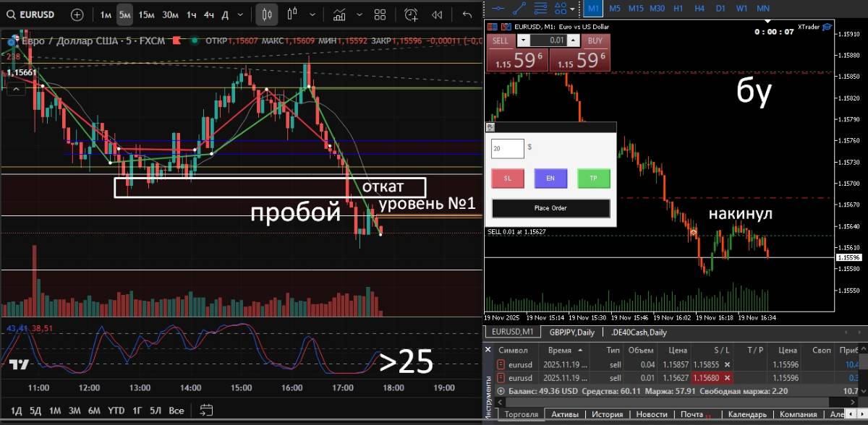Click the red SL button
This screenshot has width=868, height=425.
pyautogui.click(x=507, y=178)
